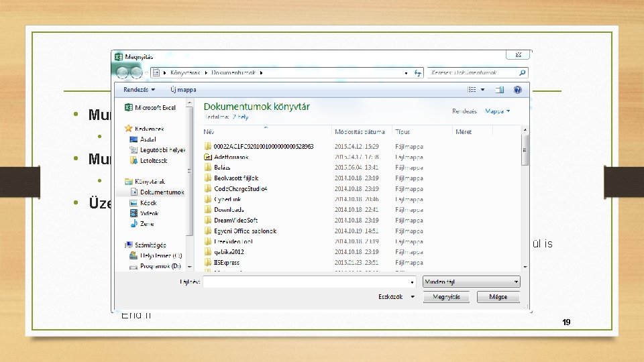Select the Balázs folder
The image size is (644, 362).
tap(217, 168)
